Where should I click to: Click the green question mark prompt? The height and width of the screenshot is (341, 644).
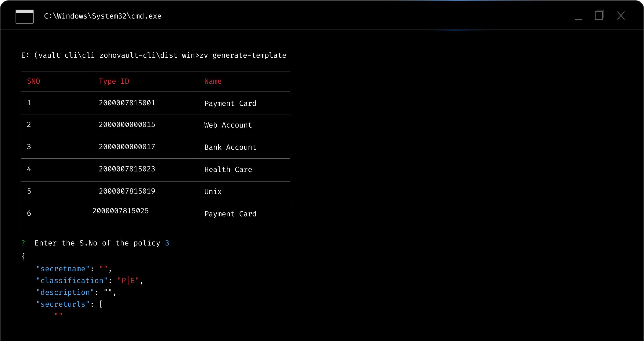tap(23, 243)
